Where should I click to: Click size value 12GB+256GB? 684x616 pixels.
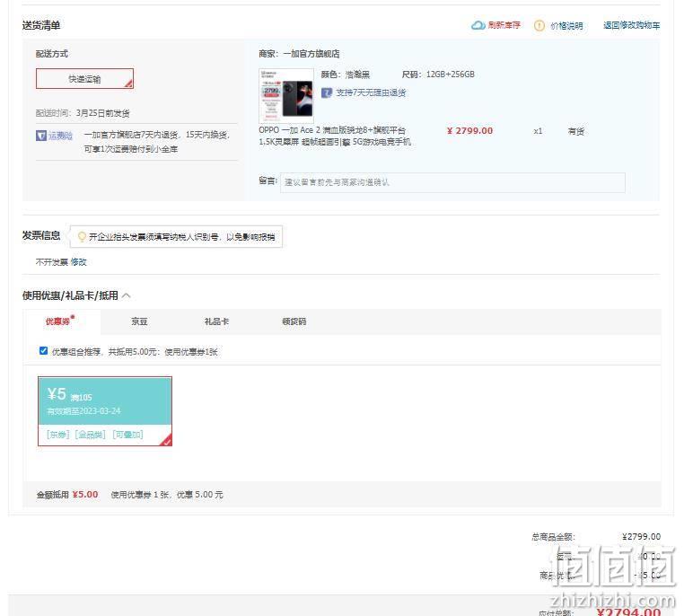(451, 75)
